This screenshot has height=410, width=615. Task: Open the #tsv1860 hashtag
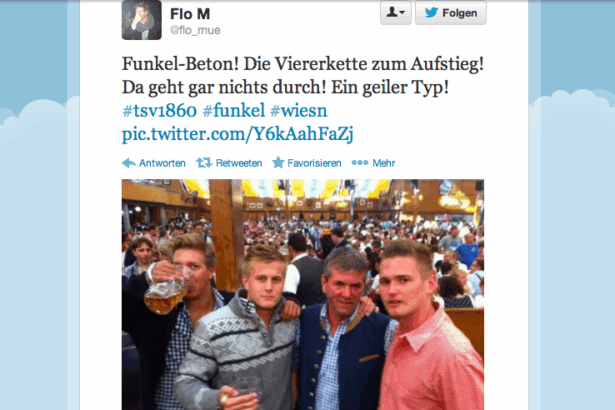click(159, 111)
